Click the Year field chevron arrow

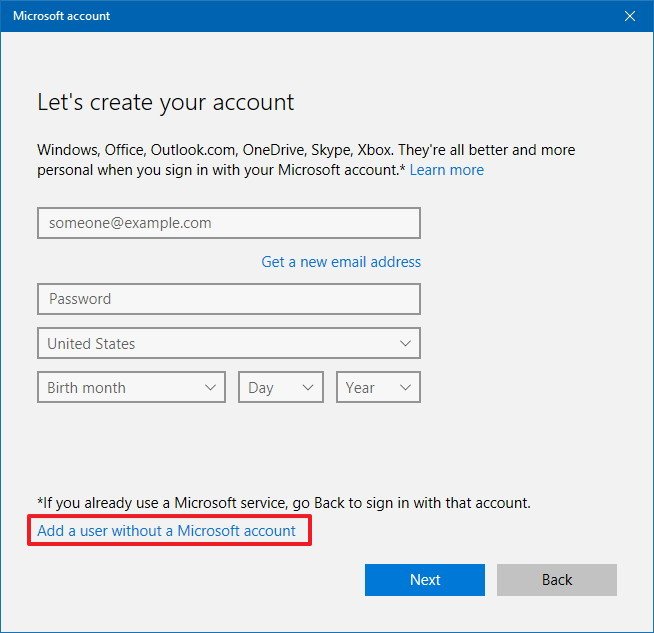click(x=405, y=388)
